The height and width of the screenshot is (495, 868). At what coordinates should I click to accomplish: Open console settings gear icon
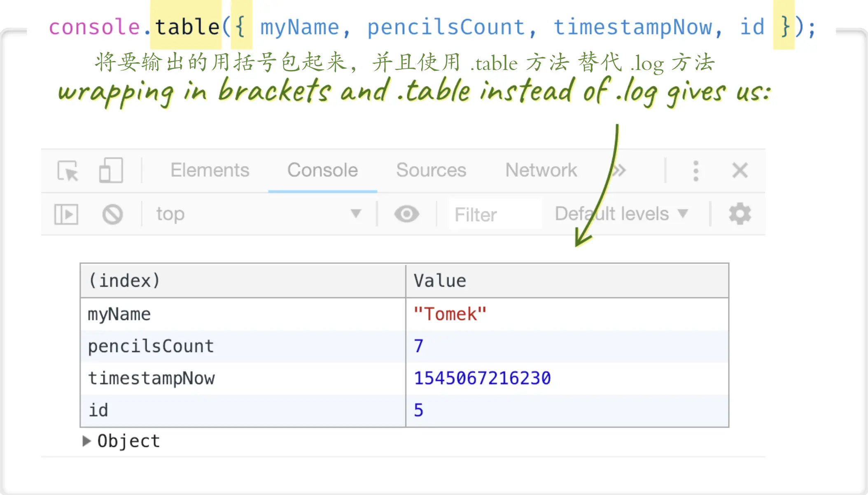[x=740, y=214]
